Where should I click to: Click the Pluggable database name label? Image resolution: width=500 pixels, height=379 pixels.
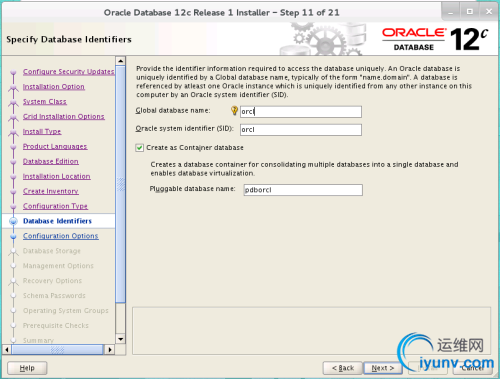pos(192,189)
